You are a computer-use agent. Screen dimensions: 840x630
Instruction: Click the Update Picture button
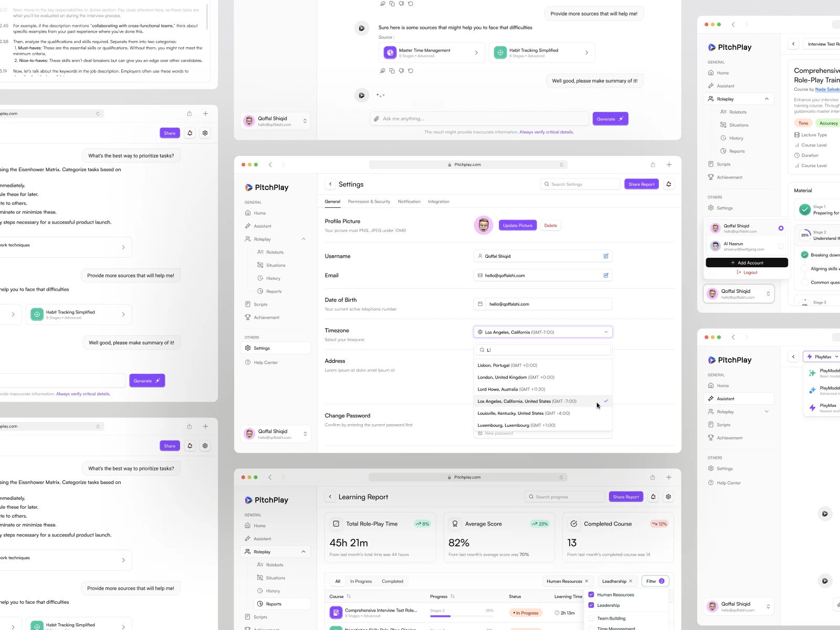[x=518, y=225]
